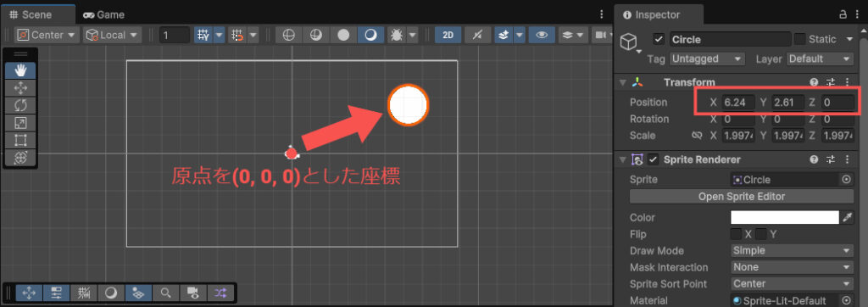
Task: Select shaded wireframe draw mode icon
Action: click(315, 35)
